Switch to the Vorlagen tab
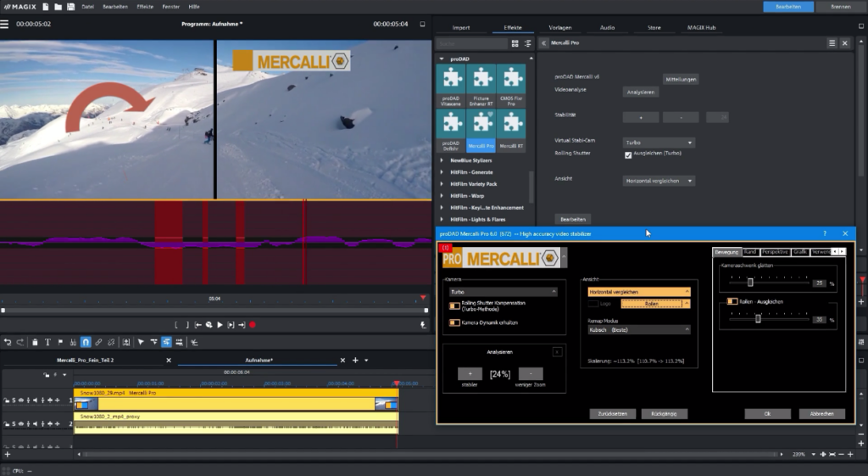The height and width of the screenshot is (476, 868). [x=560, y=27]
